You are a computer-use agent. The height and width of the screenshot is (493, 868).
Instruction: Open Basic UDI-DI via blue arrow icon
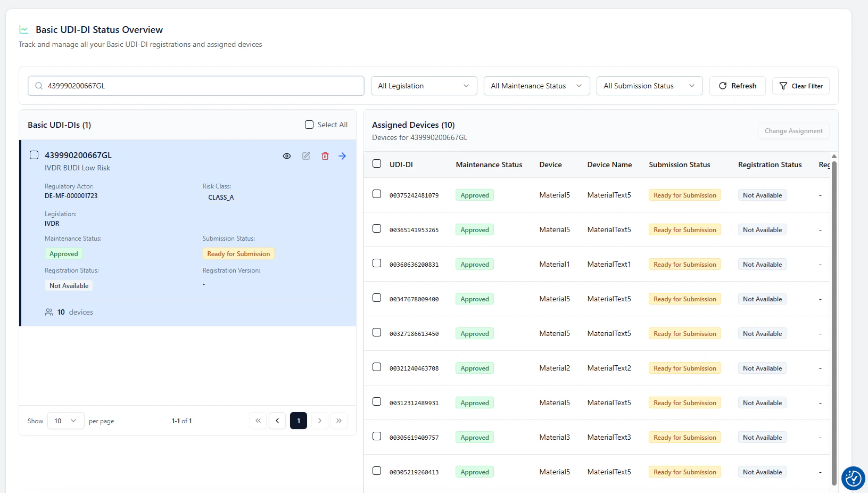click(x=342, y=156)
